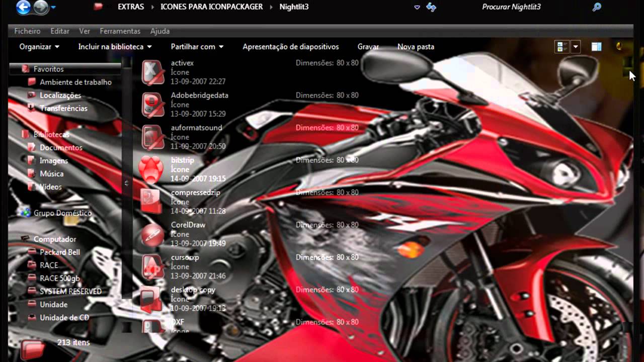Image resolution: width=644 pixels, height=362 pixels.
Task: Open the Packard Bell drive
Action: pyautogui.click(x=60, y=252)
